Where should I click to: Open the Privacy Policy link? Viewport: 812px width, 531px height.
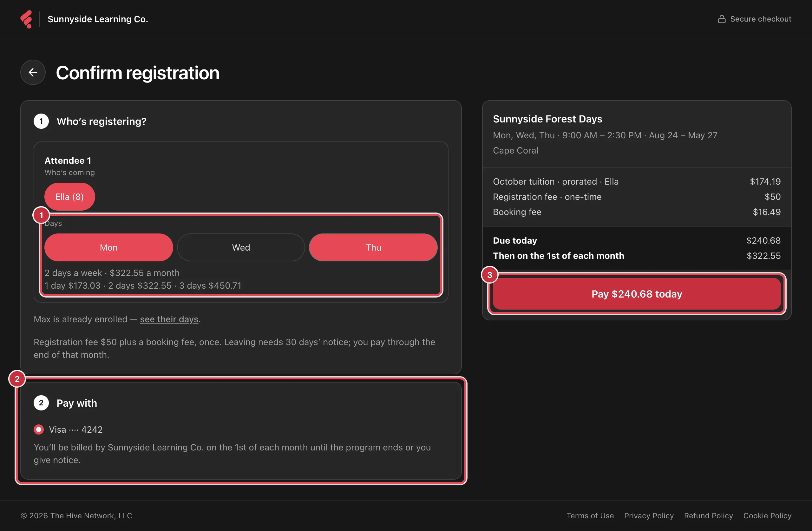(649, 516)
